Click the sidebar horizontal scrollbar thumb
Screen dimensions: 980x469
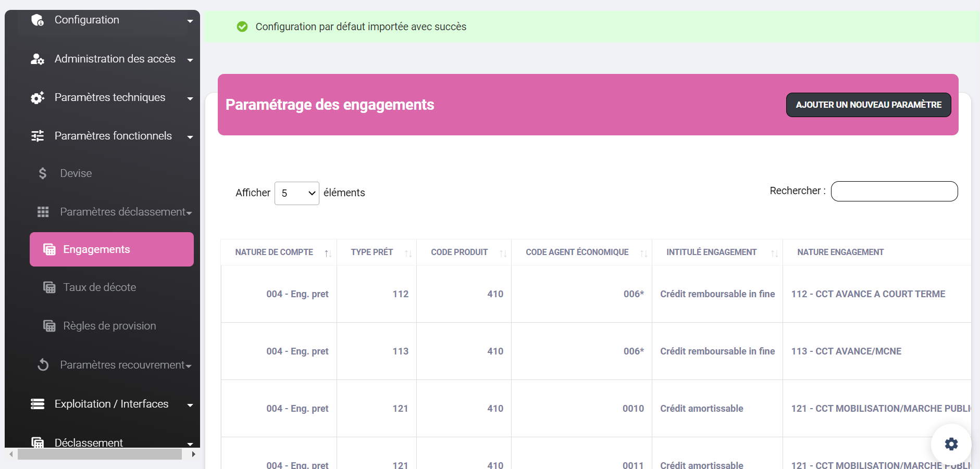tap(100, 454)
